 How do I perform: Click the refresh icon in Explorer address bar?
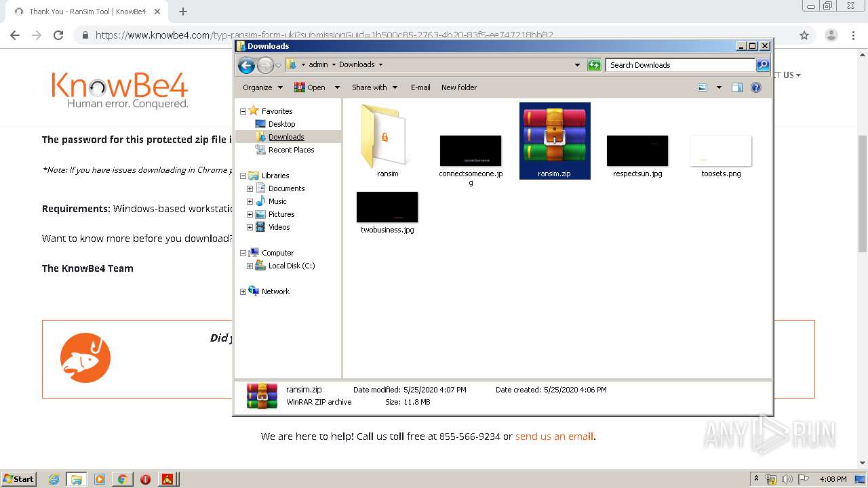click(594, 65)
